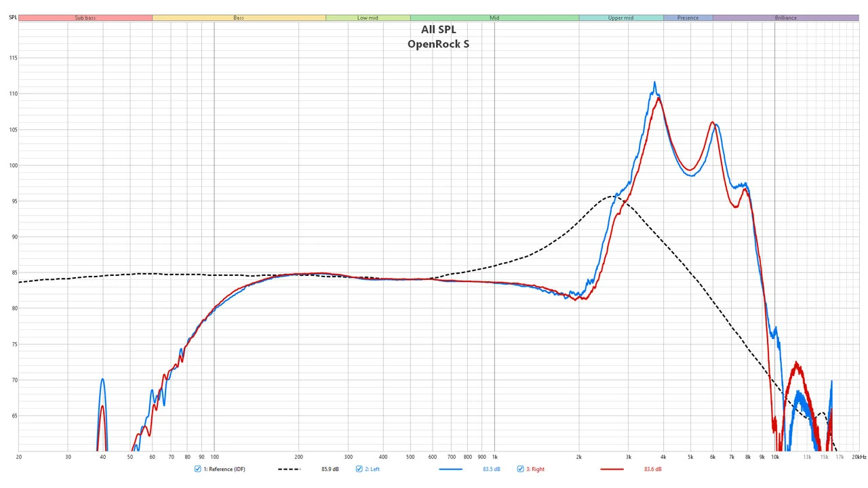The width and height of the screenshot is (868, 488).
Task: Select the "1: Reference (IDF)" legend label
Action: pos(224,469)
